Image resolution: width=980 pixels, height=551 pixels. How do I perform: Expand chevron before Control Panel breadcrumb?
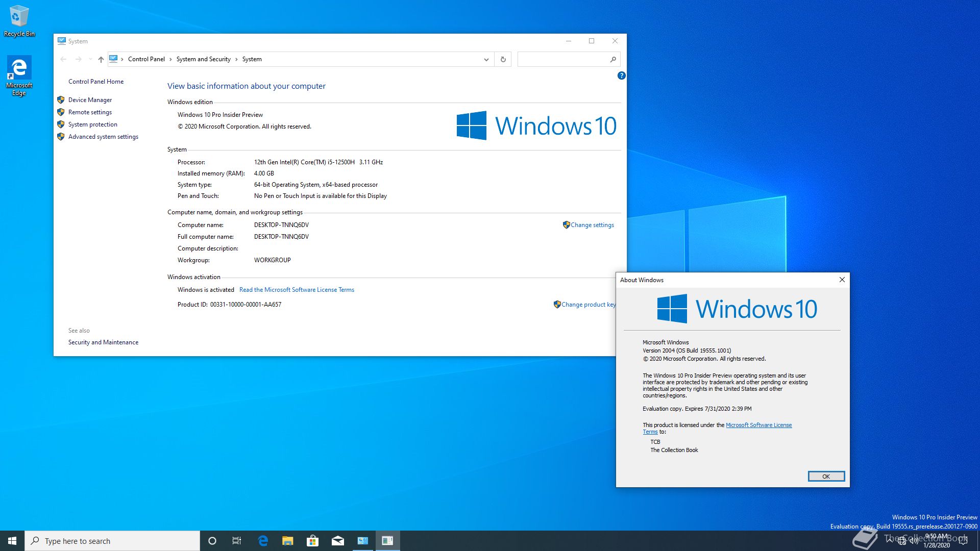122,59
